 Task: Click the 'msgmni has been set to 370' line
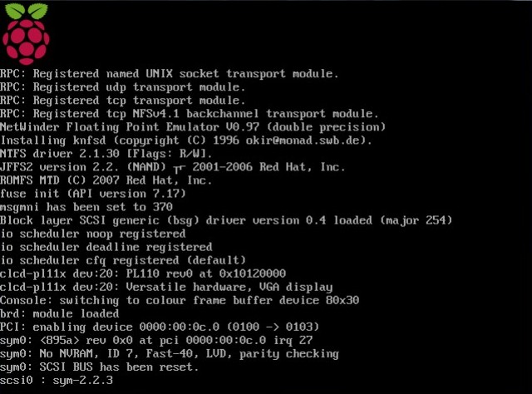(x=86, y=207)
